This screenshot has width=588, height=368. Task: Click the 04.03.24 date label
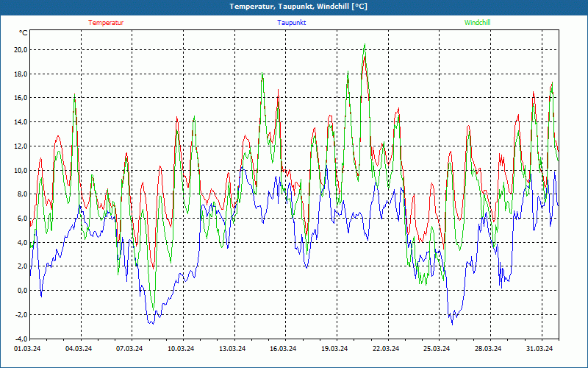(x=79, y=349)
